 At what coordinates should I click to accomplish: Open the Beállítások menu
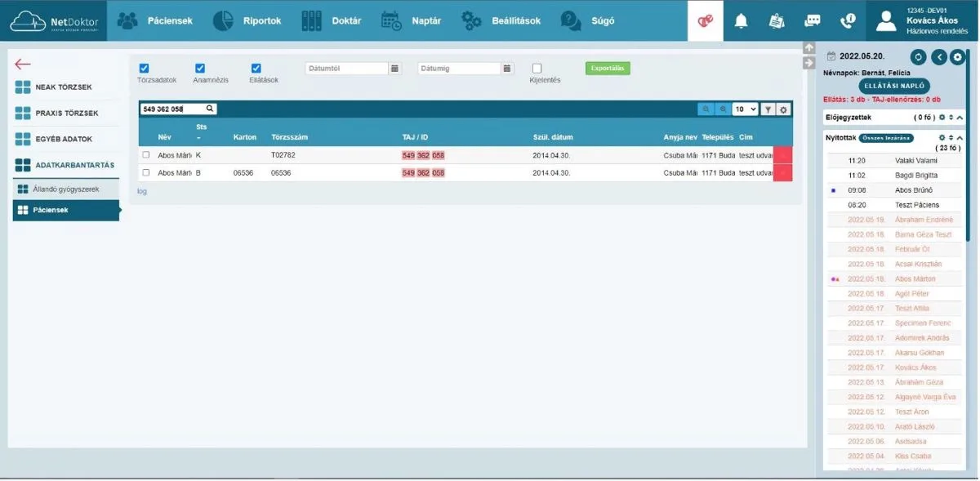pyautogui.click(x=500, y=20)
